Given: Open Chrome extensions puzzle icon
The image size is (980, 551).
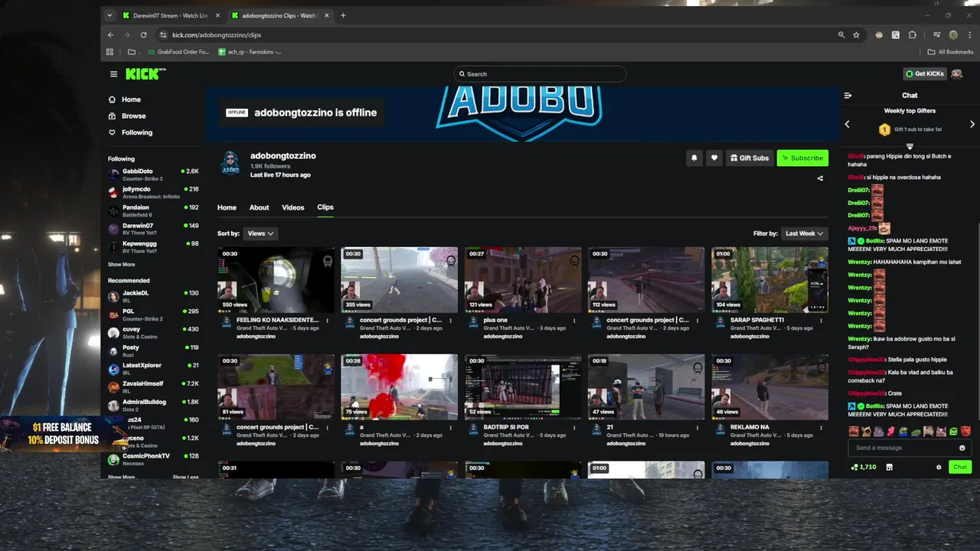Looking at the screenshot, I should click(913, 34).
